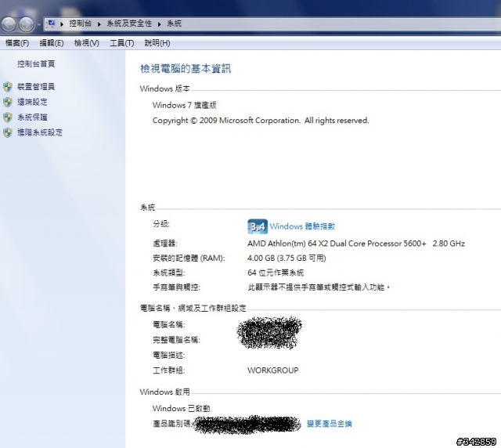
Task: Open the 檢視(V) menu
Action: pyautogui.click(x=87, y=43)
